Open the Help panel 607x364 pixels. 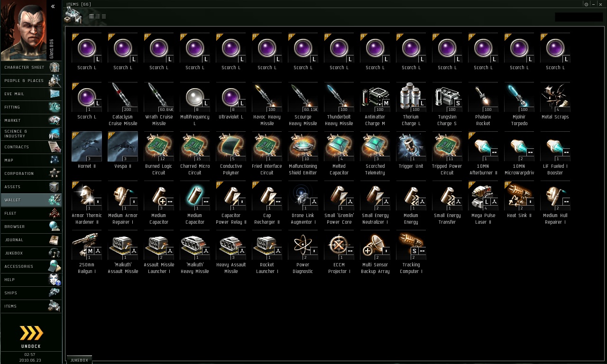[x=31, y=280]
